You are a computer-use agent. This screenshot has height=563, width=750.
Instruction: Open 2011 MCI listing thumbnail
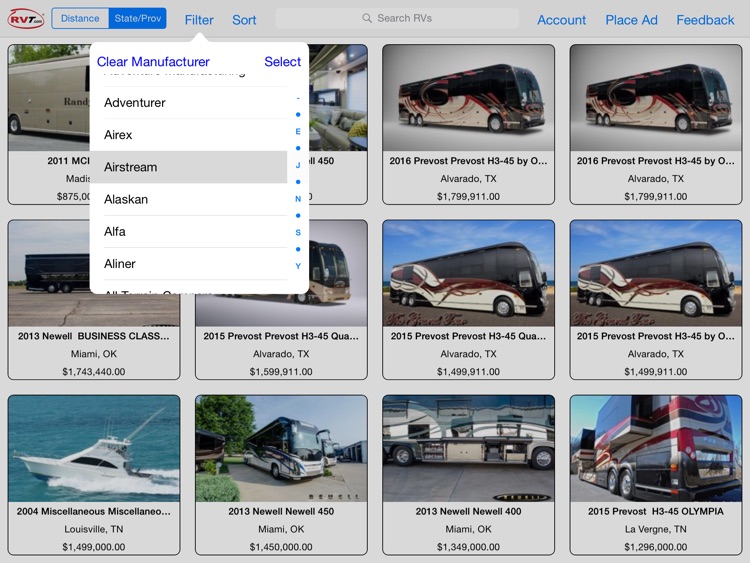tap(49, 98)
